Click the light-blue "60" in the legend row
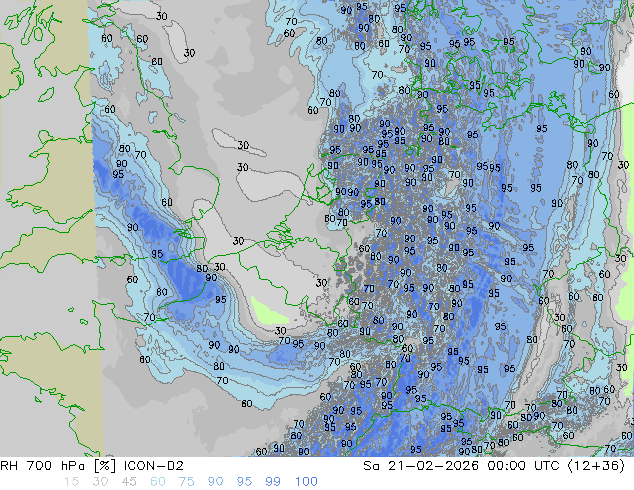 [158, 482]
